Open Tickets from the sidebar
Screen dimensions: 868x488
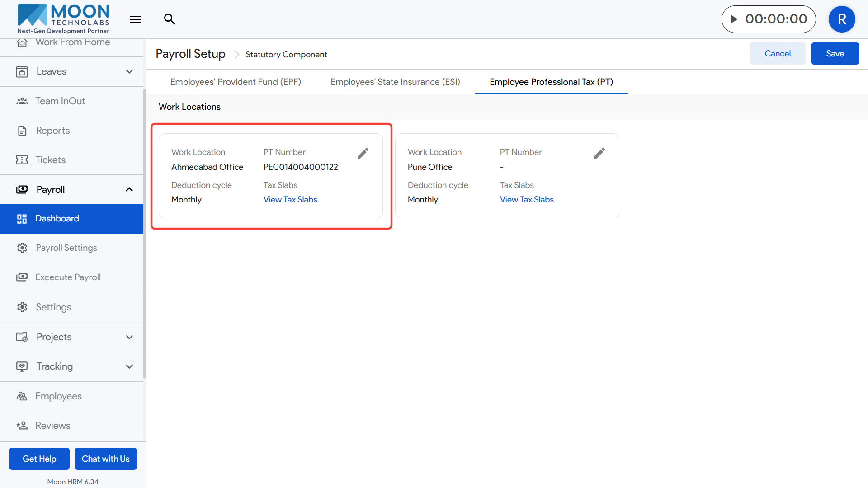click(50, 160)
